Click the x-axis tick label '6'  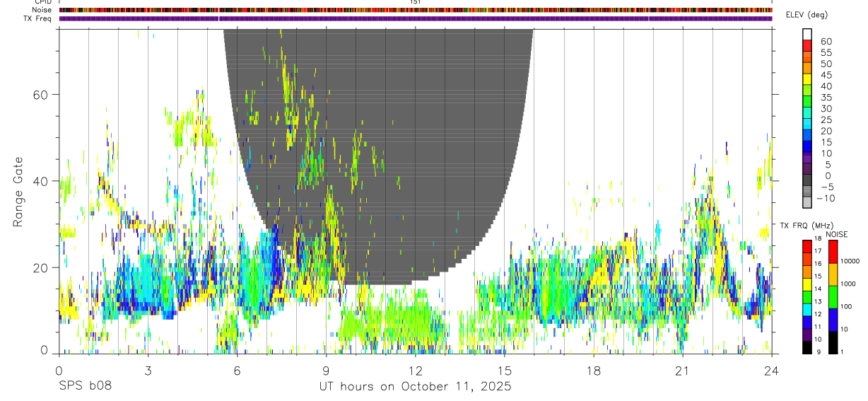(237, 370)
